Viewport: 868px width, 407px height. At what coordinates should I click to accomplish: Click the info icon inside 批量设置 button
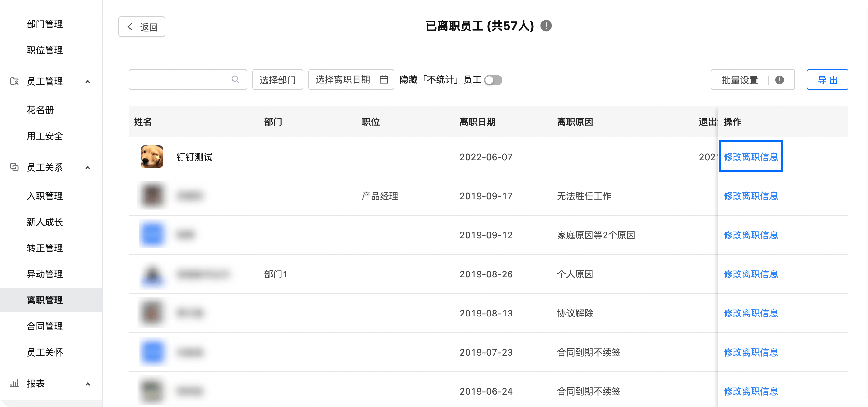pyautogui.click(x=780, y=80)
